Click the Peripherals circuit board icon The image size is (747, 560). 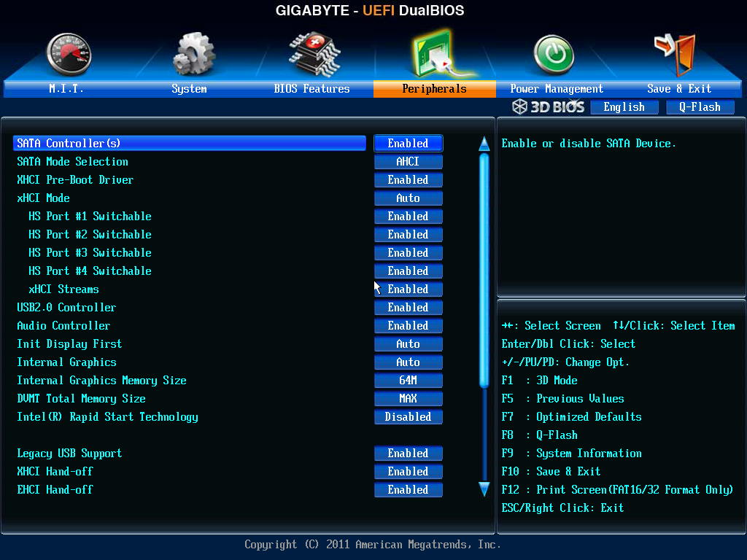[x=440, y=53]
